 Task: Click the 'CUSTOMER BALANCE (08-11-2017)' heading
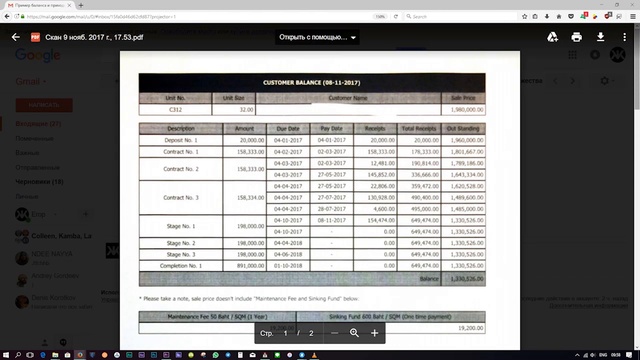[x=311, y=82]
